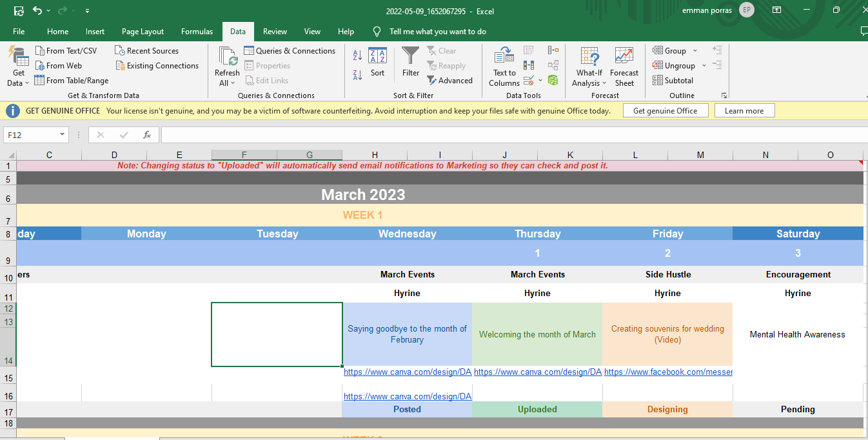Launch Text to Columns wizard
Screen dimensions: 868x440
504,66
